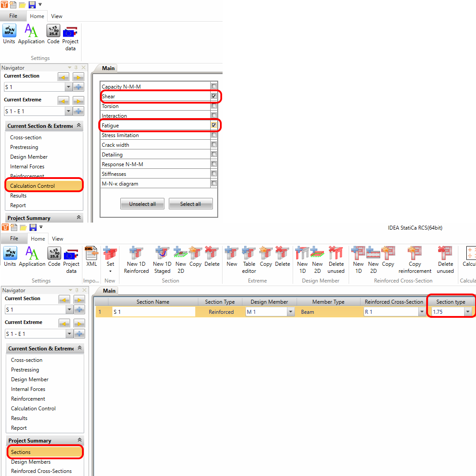Open the Reinforced Cross-Section R 1 dropdown

[x=422, y=312]
